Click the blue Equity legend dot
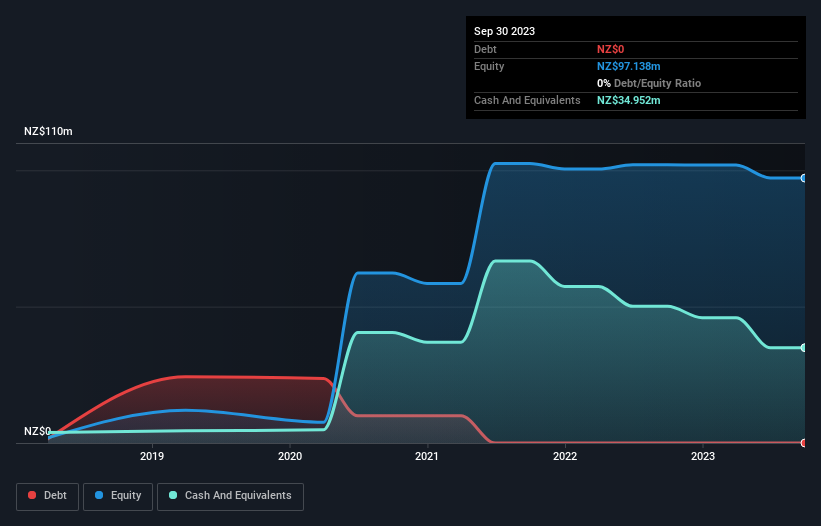 [99, 495]
